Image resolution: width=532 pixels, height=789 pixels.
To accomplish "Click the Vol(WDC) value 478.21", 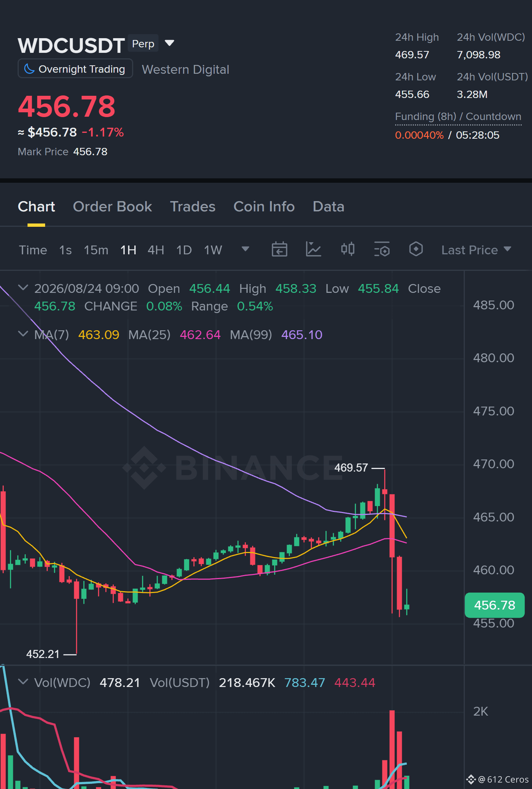I will click(x=120, y=683).
